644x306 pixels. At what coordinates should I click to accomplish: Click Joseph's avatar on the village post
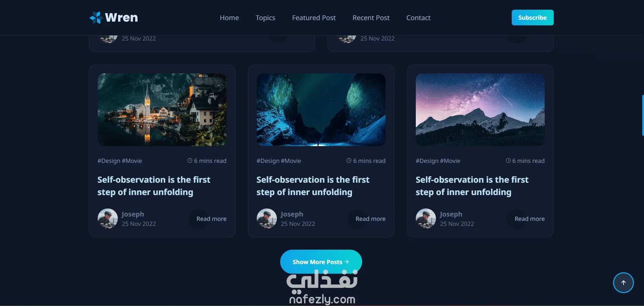[x=107, y=219]
